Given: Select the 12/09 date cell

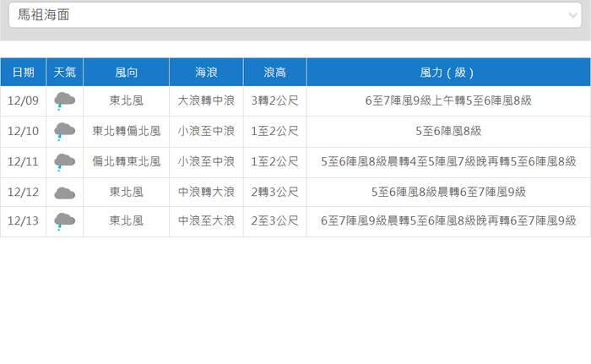Looking at the screenshot, I should pos(23,101).
